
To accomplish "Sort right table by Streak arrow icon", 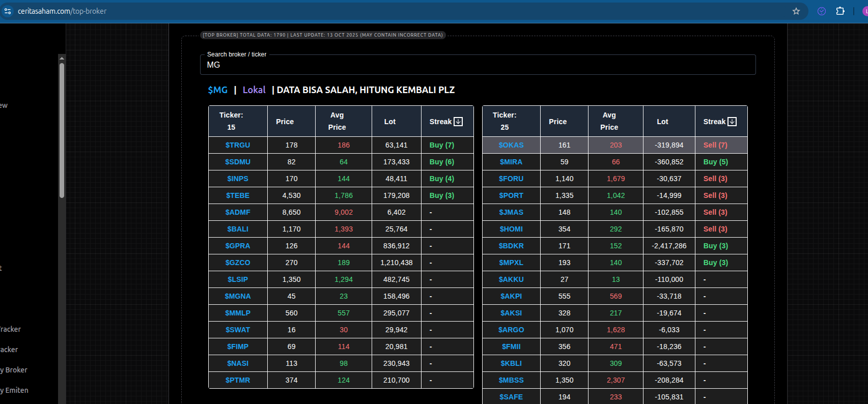I will click(732, 122).
